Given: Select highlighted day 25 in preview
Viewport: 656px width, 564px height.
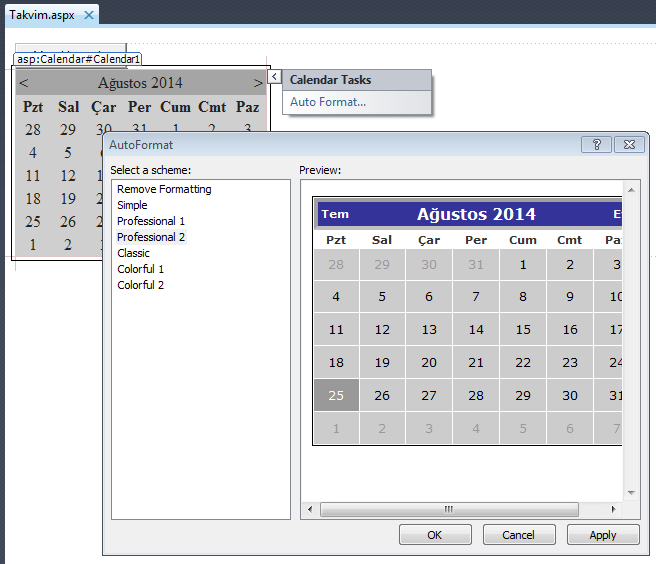Looking at the screenshot, I should [x=336, y=395].
